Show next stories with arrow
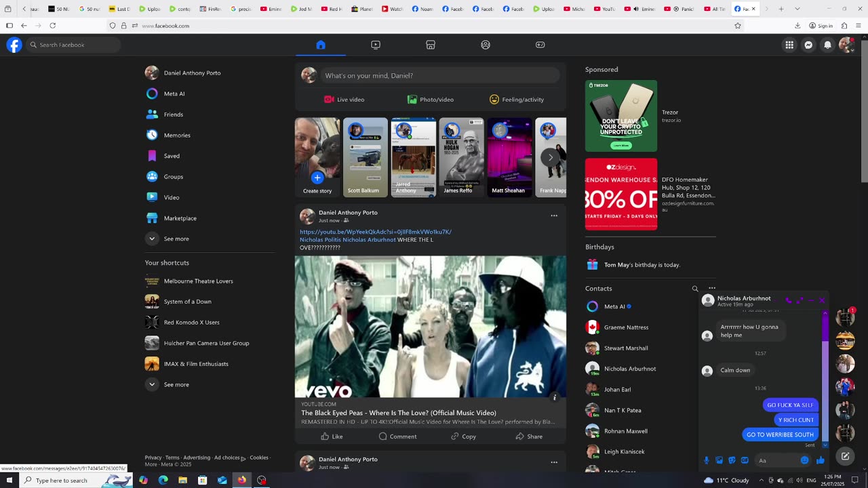The height and width of the screenshot is (488, 868). pyautogui.click(x=551, y=157)
